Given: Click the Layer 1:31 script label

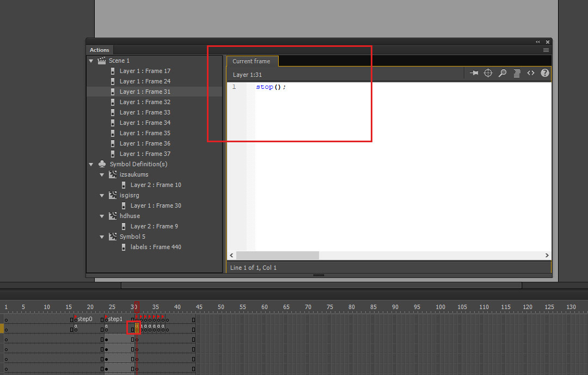Looking at the screenshot, I should point(247,75).
